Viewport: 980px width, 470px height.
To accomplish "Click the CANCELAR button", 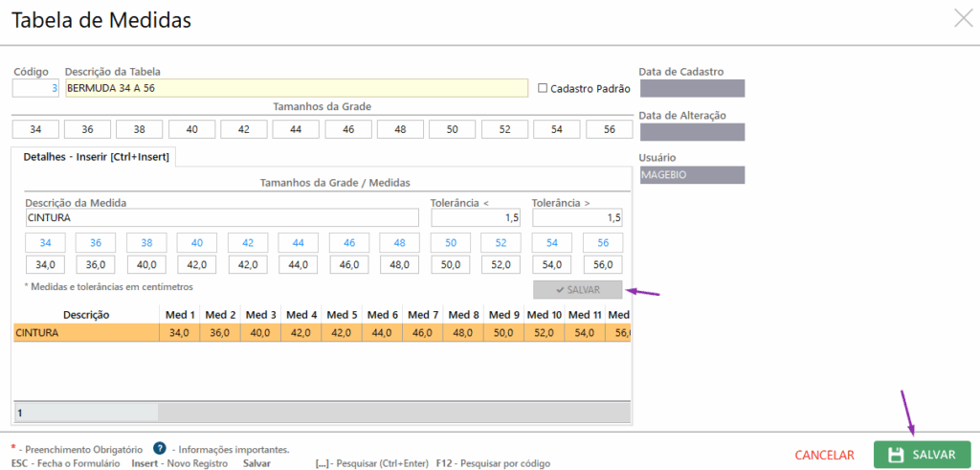I will point(824,455).
